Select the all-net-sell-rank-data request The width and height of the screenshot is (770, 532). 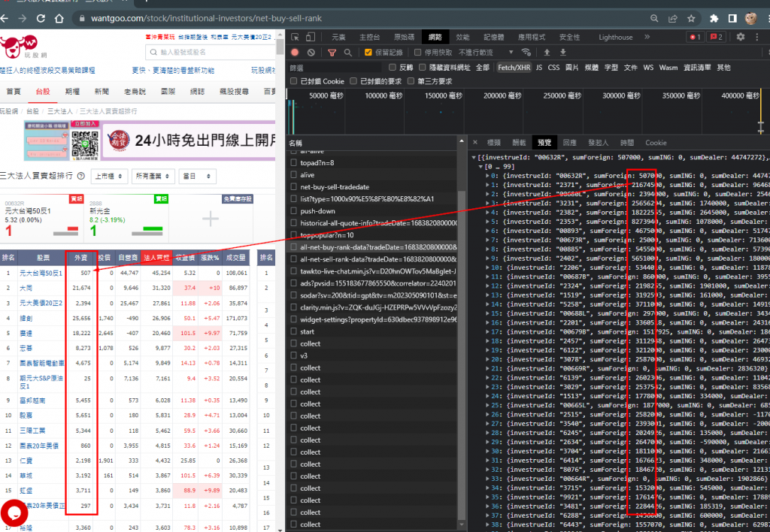pos(378,258)
